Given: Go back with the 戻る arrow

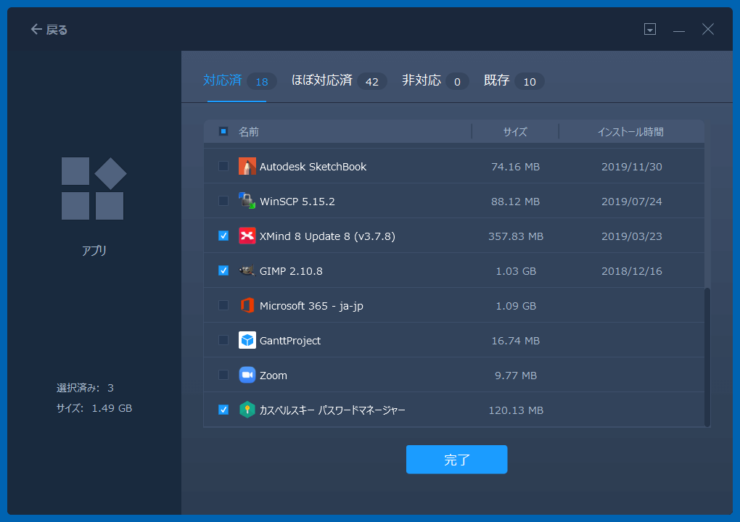Looking at the screenshot, I should tap(49, 30).
